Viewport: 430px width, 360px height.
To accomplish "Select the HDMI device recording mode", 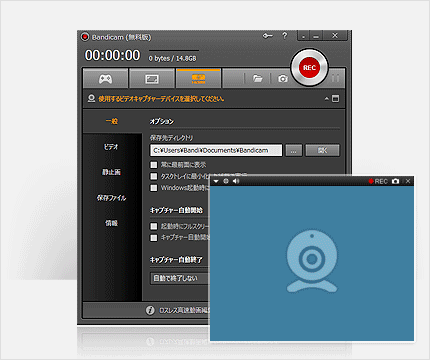I will (198, 79).
